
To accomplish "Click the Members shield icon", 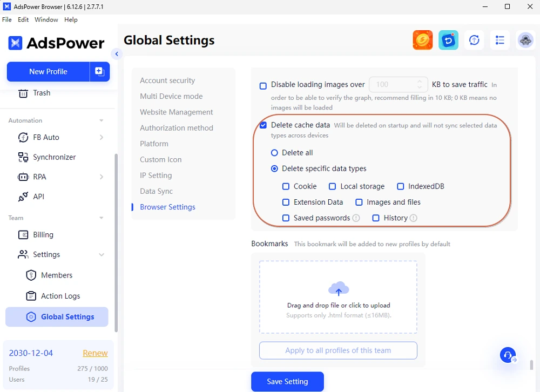I will tap(31, 275).
